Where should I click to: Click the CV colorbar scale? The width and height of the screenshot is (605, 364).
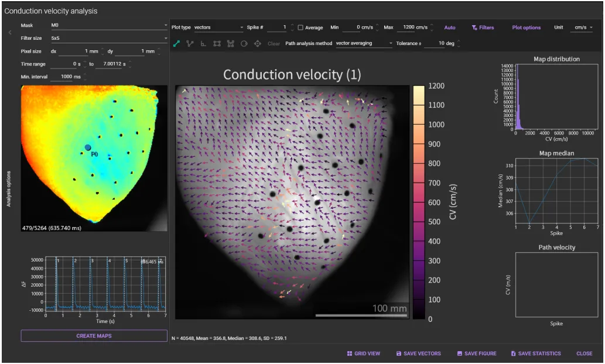[x=418, y=202]
